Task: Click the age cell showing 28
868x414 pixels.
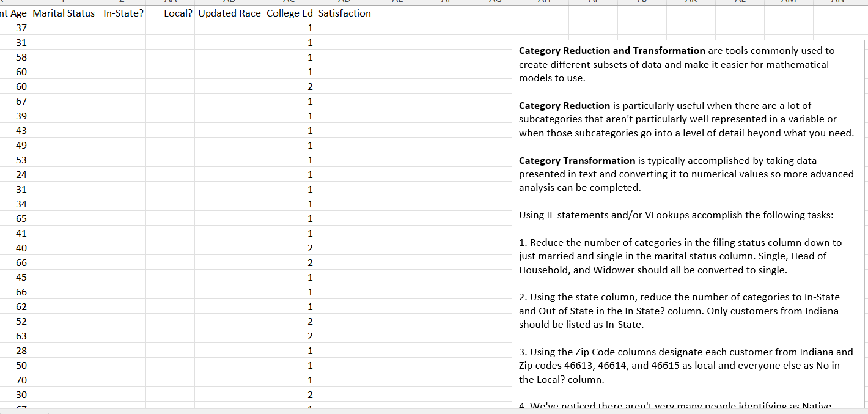Action: tap(18, 350)
